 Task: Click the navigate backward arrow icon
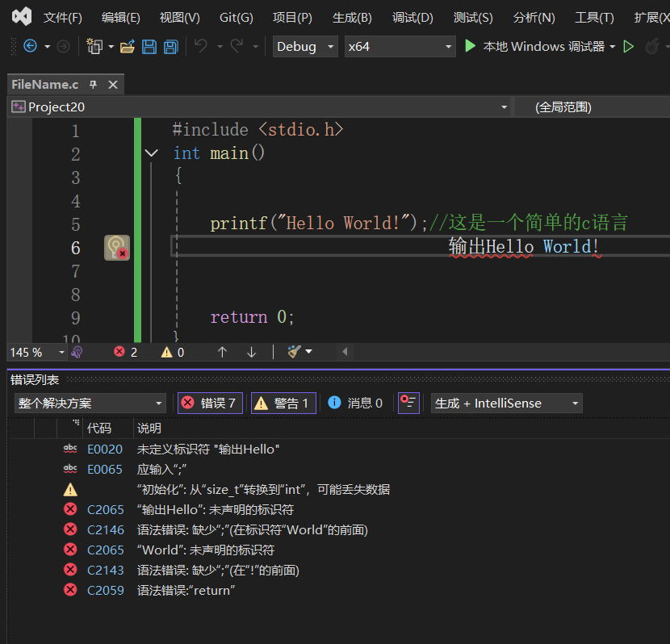(x=30, y=47)
